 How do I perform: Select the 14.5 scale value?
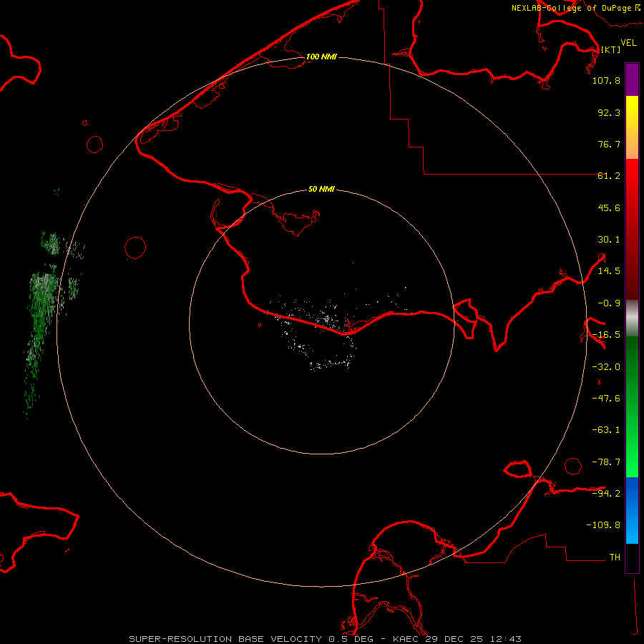609,271
